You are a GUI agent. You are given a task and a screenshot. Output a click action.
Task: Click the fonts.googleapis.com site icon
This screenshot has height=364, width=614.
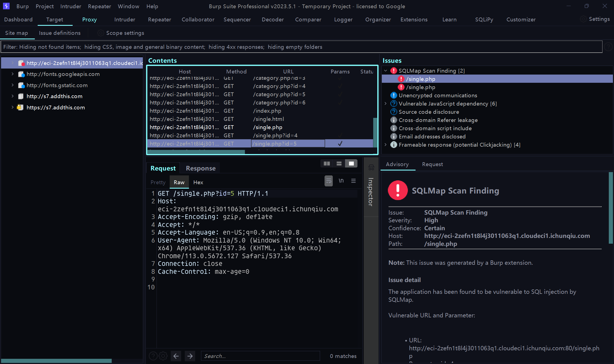[21, 74]
